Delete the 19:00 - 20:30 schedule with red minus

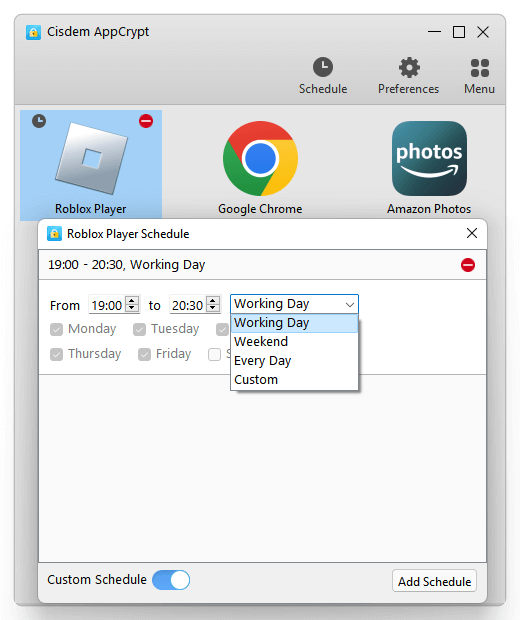coord(468,265)
